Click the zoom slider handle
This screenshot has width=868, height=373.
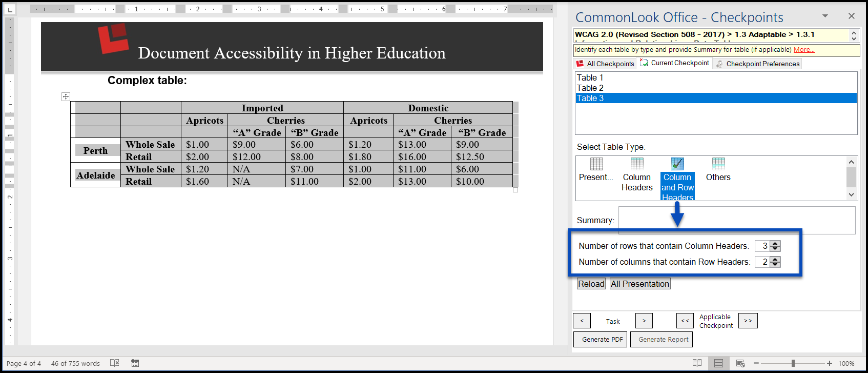pos(793,363)
